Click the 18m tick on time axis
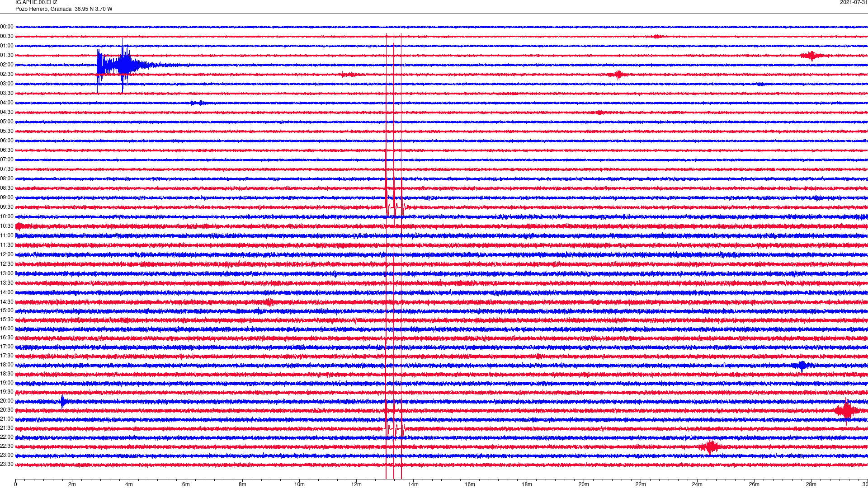The height and width of the screenshot is (488, 868). point(527,484)
